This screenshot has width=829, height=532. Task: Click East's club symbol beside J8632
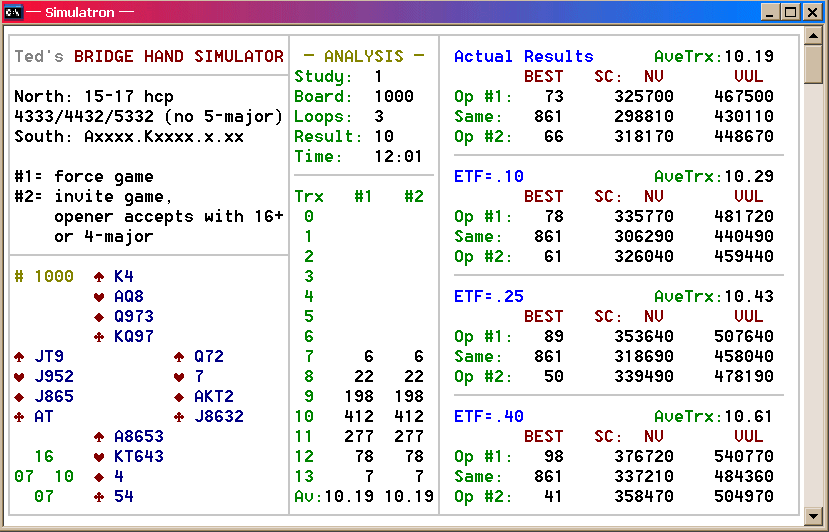click(179, 417)
